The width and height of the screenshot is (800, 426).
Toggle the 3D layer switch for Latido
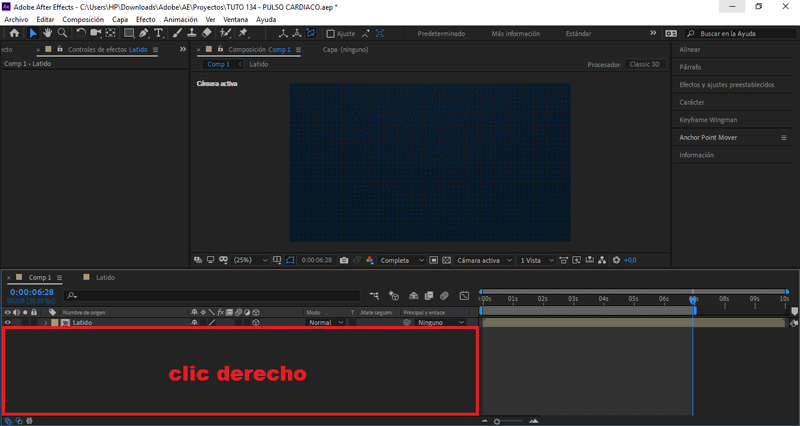[256, 322]
